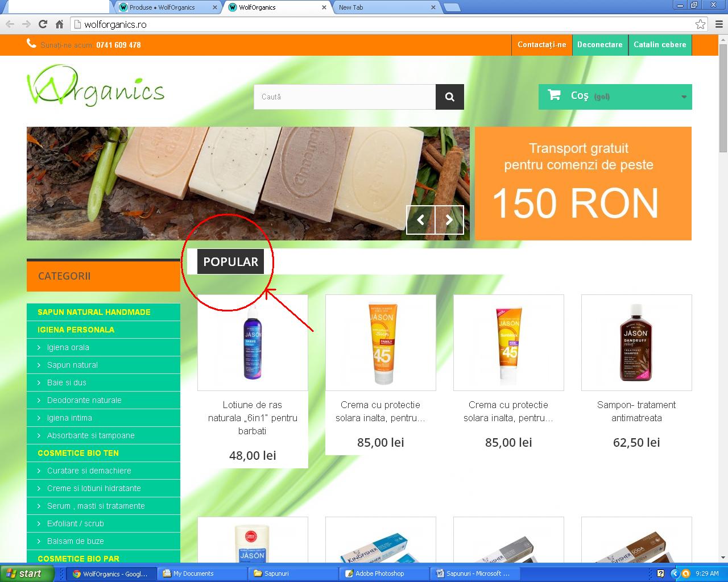Open the Catalin cebere account link
Viewport: 728px width, 582px height.
(660, 45)
